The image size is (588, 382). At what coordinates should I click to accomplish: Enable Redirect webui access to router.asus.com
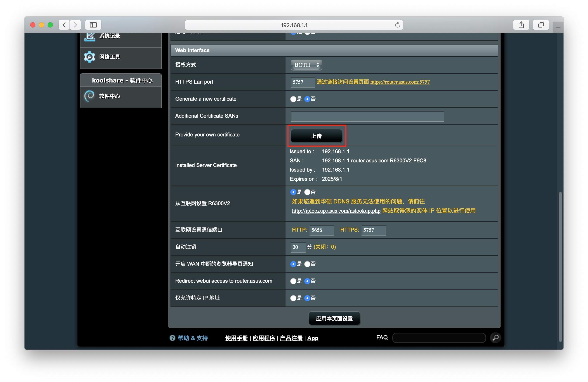[293, 281]
